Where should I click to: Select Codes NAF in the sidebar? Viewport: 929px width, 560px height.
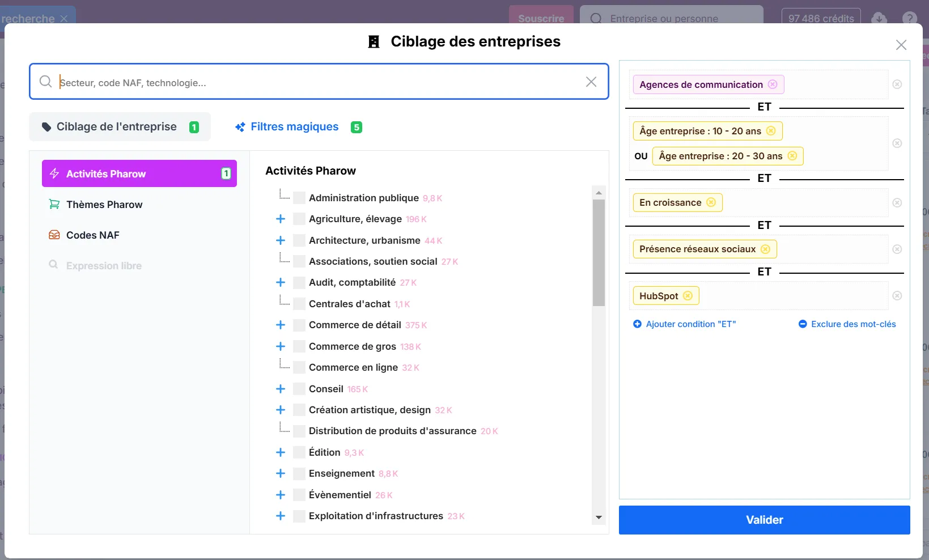click(x=139, y=235)
